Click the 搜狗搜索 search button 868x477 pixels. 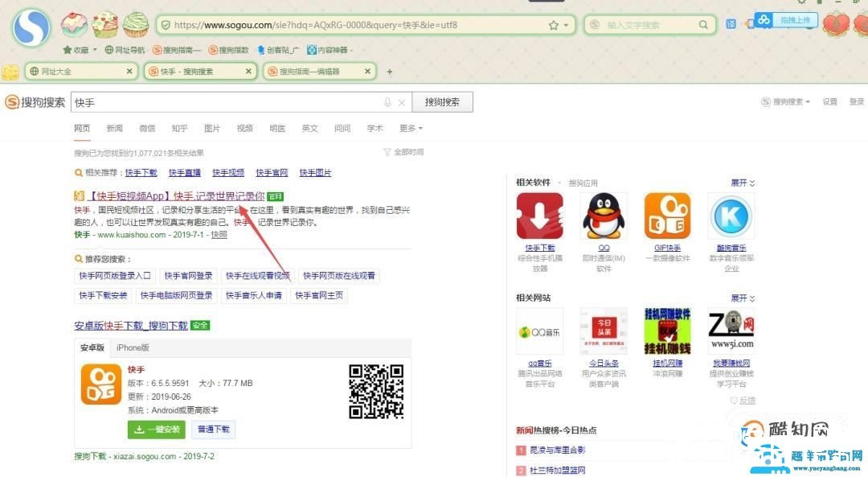440,102
